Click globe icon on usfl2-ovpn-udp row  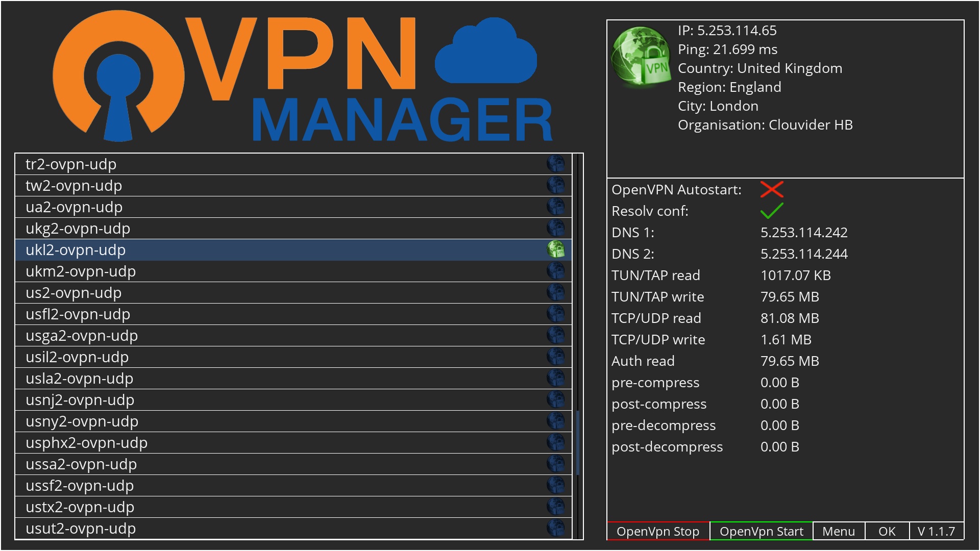click(x=556, y=314)
